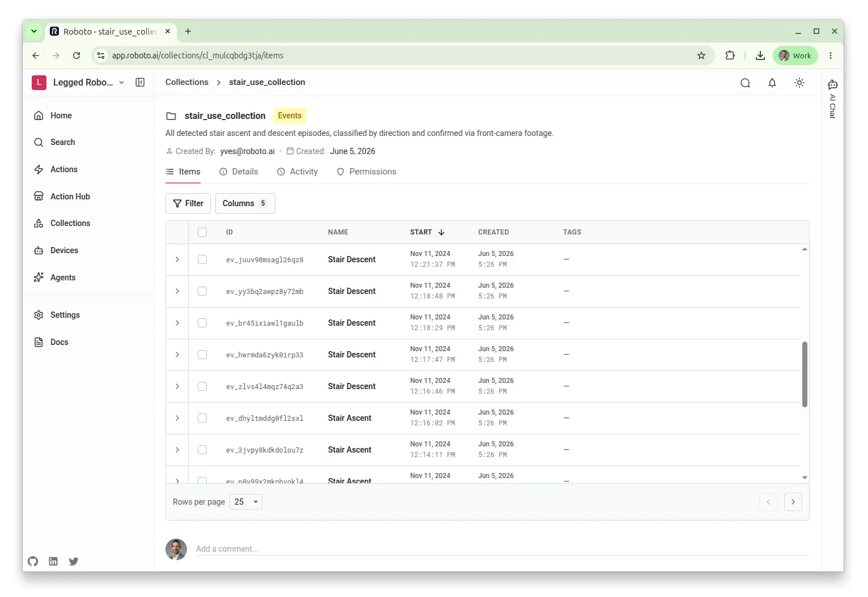Toggle the light/dark theme sun icon
Screen dimensions: 868x597
799,83
